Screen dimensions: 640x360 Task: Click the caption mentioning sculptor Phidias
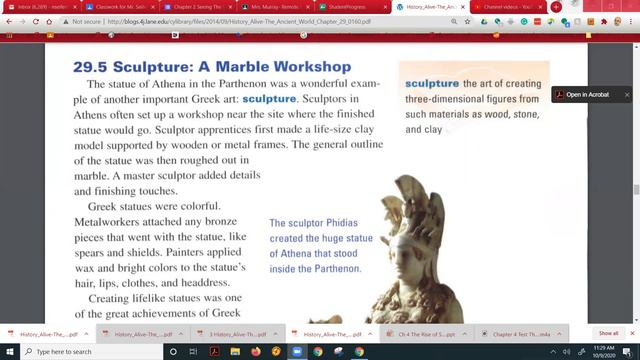tap(321, 246)
